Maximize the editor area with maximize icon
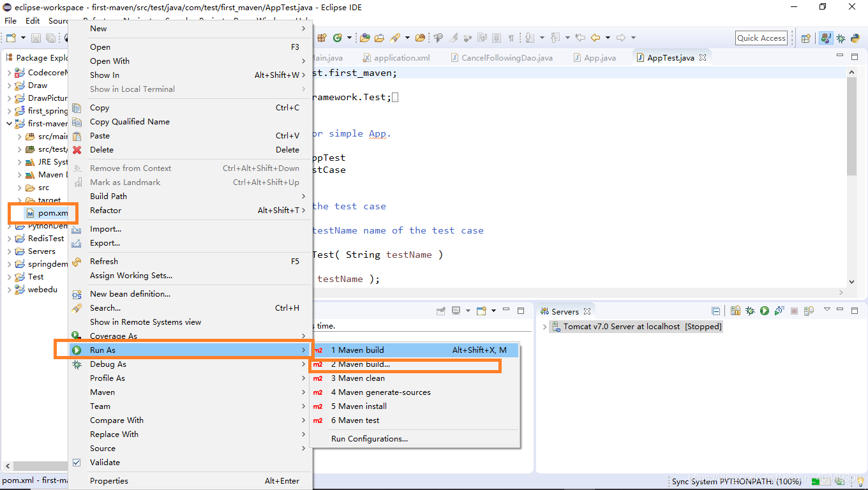Image resolution: width=868 pixels, height=490 pixels. (x=855, y=57)
